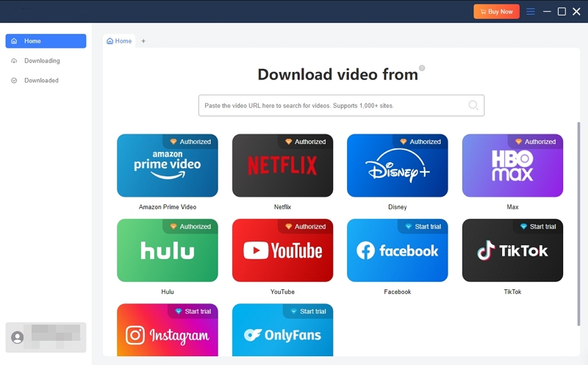Viewport: 588px width, 365px height.
Task: Click the Authorized badge on Max tile
Action: coord(536,142)
